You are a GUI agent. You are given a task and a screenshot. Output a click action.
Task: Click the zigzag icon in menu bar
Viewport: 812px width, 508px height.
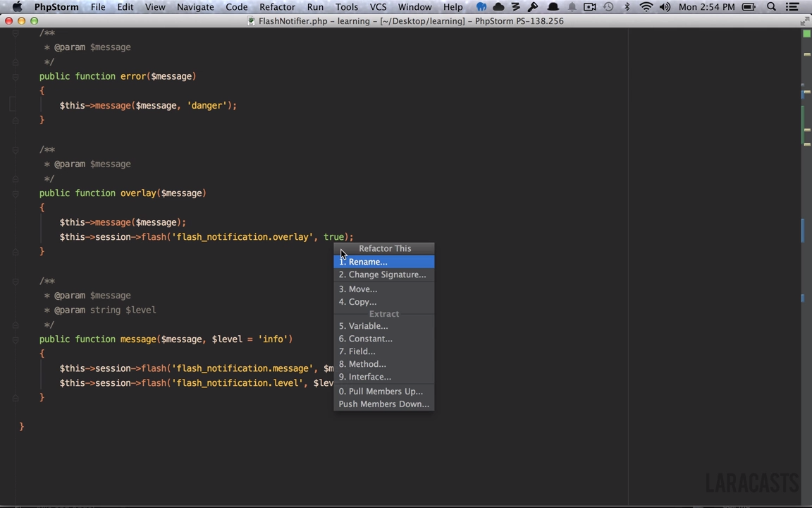tap(516, 7)
